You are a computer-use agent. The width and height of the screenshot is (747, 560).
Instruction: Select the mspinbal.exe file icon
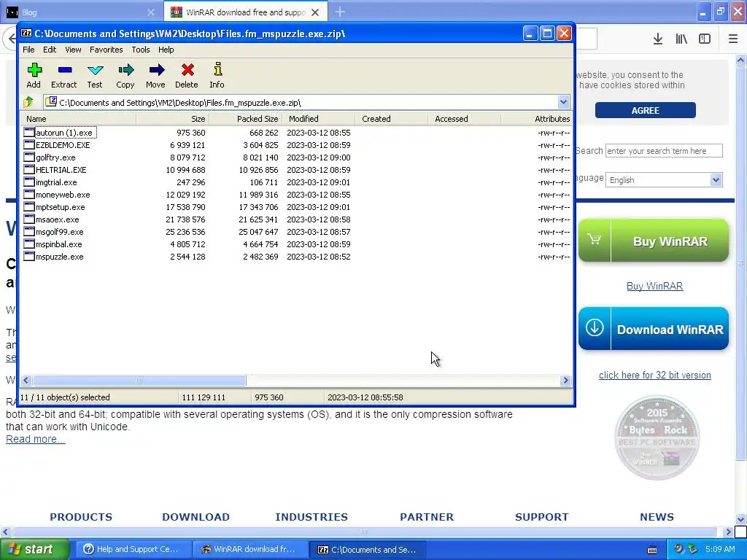pyautogui.click(x=29, y=244)
